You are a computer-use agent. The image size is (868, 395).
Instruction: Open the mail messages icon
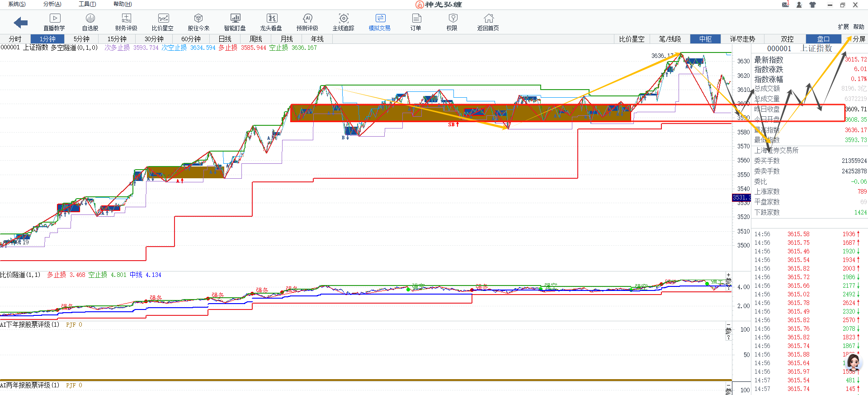[785, 5]
